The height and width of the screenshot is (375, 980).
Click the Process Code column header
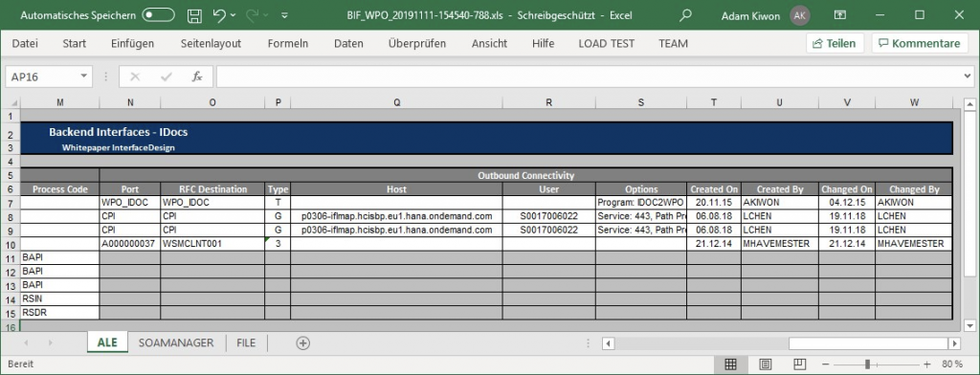pos(60,188)
